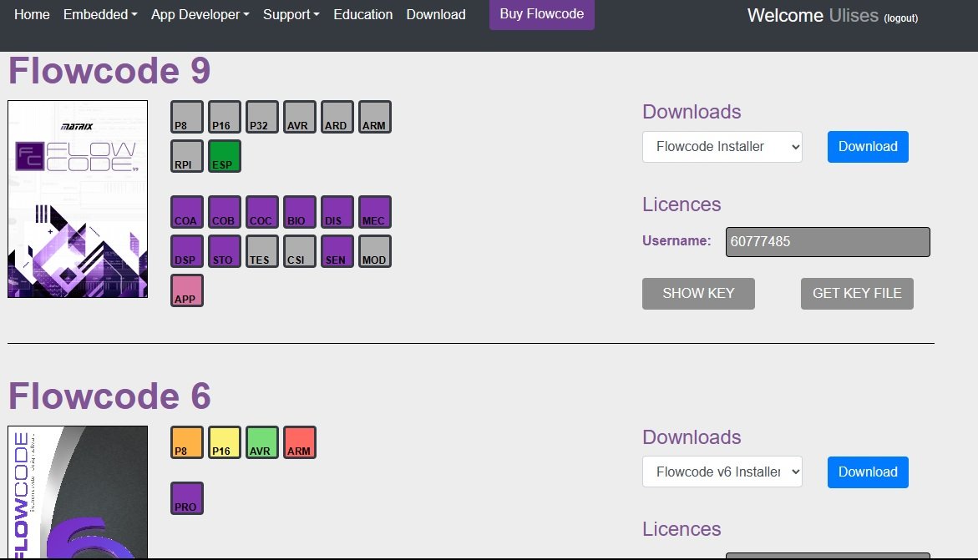Image resolution: width=978 pixels, height=560 pixels.
Task: Click the Username field showing 60777485
Action: click(x=828, y=242)
